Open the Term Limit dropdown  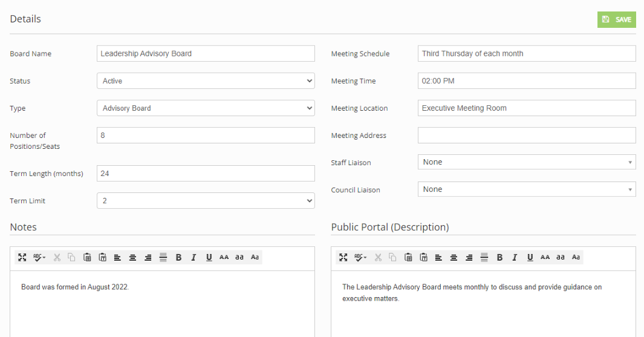206,200
